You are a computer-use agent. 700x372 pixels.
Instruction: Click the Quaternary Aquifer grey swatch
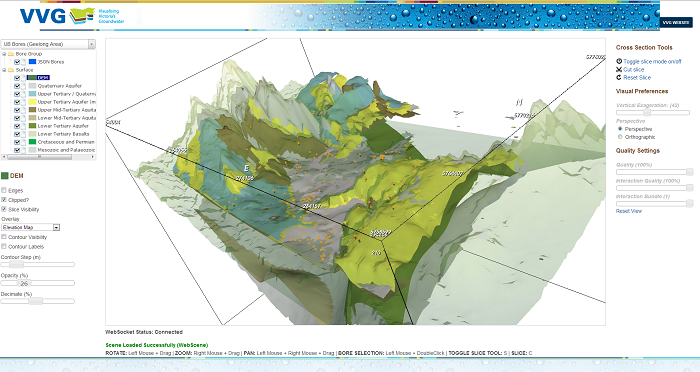pos(32,86)
